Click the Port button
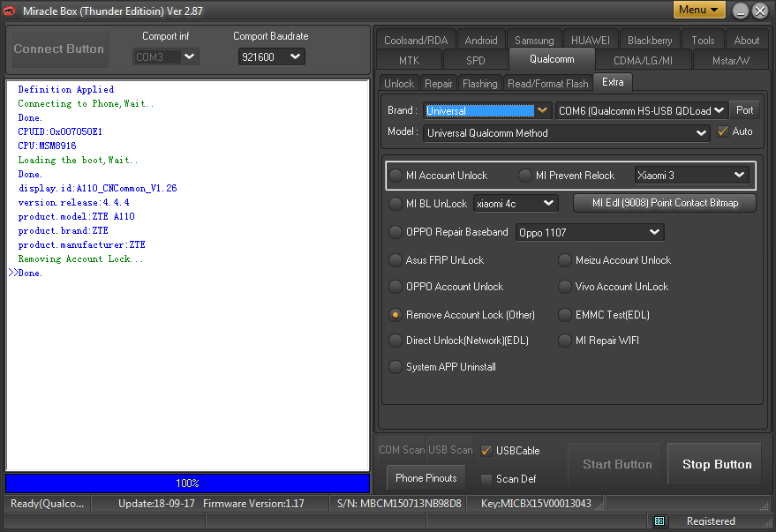 point(744,110)
